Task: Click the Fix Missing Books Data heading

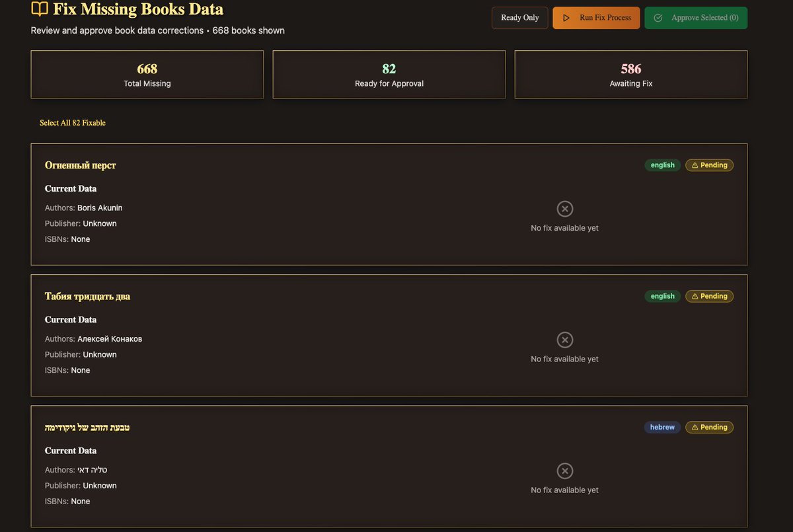Action: pos(138,9)
